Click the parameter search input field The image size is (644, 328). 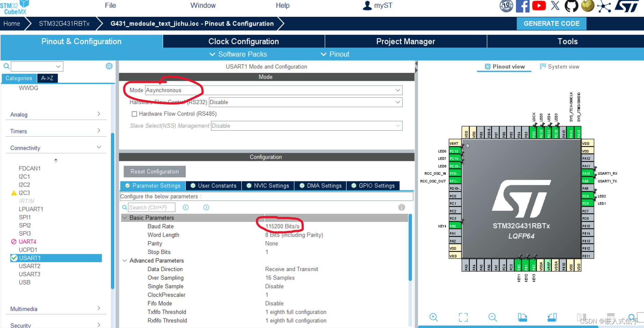[x=152, y=207]
